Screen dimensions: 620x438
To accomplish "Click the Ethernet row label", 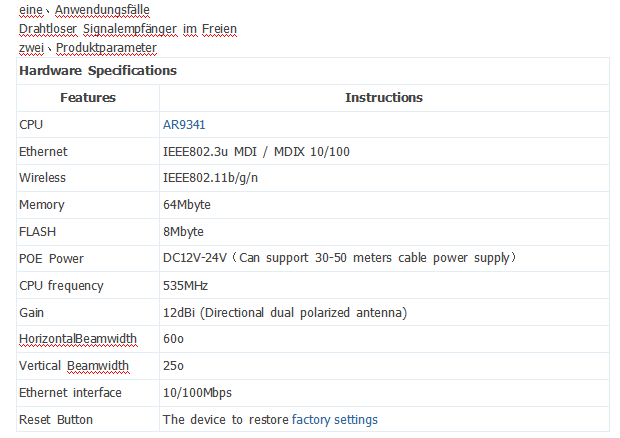I will [43, 152].
